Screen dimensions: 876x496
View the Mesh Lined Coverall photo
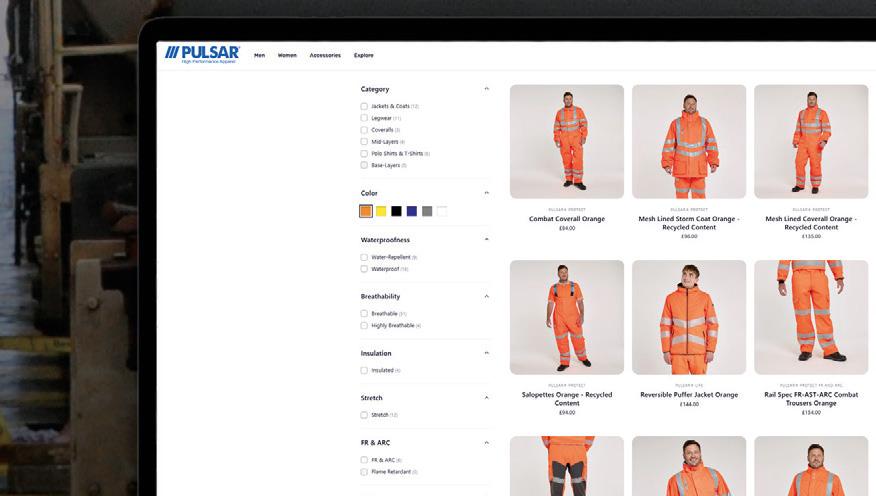click(811, 141)
